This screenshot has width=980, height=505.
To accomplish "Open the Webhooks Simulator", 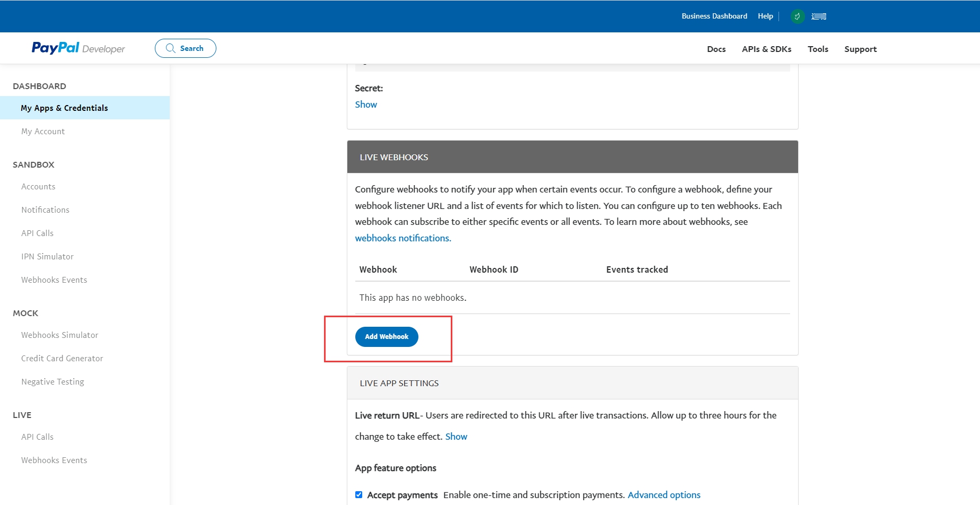I will pos(59,335).
